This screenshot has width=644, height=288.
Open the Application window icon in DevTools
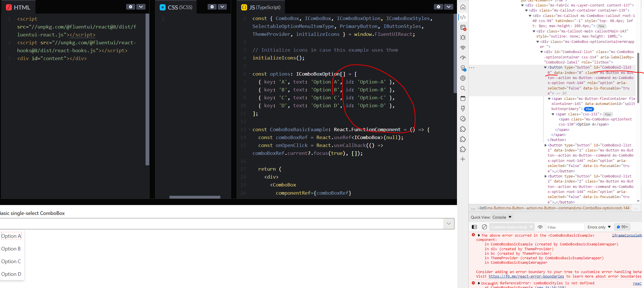[x=463, y=98]
